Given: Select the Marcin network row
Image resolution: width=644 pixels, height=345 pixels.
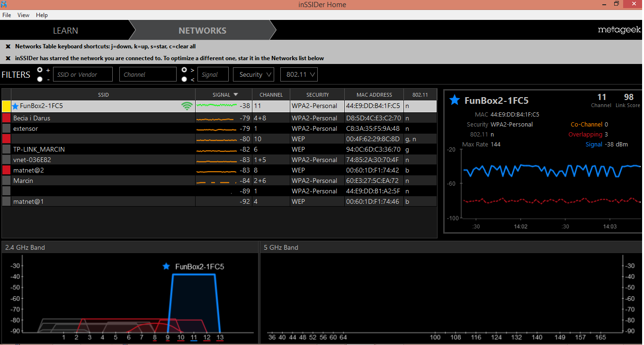Looking at the screenshot, I should pyautogui.click(x=219, y=181).
